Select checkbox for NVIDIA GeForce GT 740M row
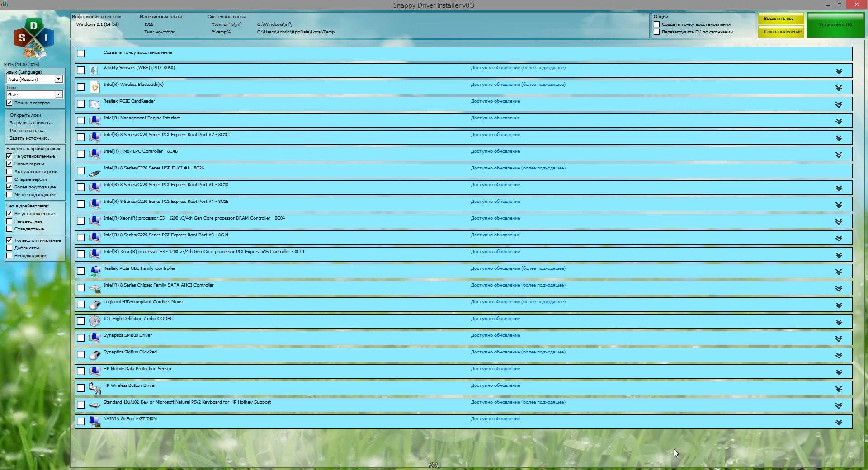Image resolution: width=868 pixels, height=470 pixels. [80, 422]
